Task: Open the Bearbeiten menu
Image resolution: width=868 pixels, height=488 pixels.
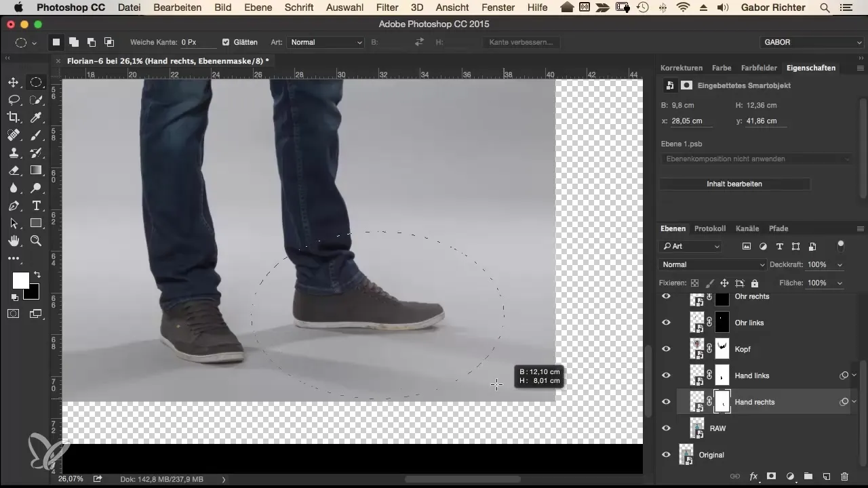Action: pyautogui.click(x=178, y=7)
